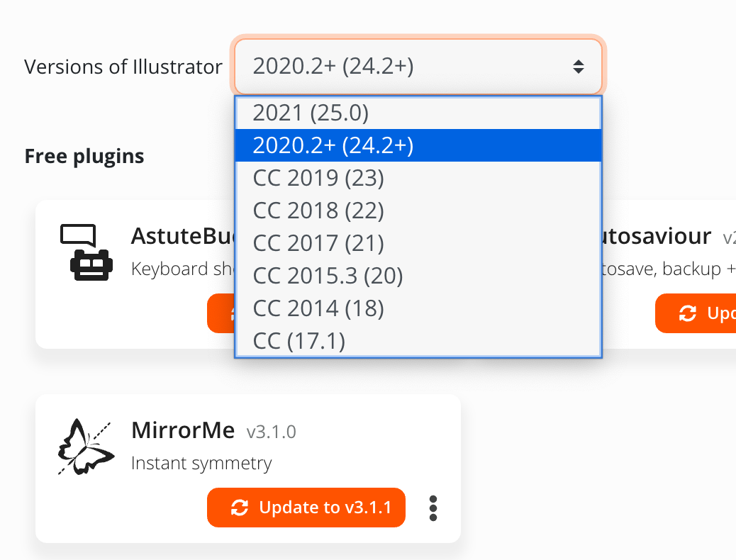Open Versions of Illustrator dropdown
This screenshot has height=560, width=736.
[418, 67]
